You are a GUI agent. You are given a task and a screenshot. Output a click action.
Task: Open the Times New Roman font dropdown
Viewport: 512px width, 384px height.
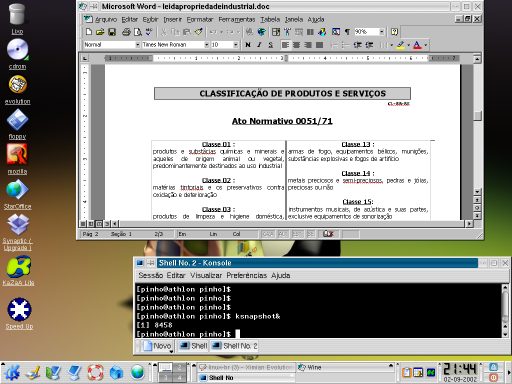click(207, 45)
